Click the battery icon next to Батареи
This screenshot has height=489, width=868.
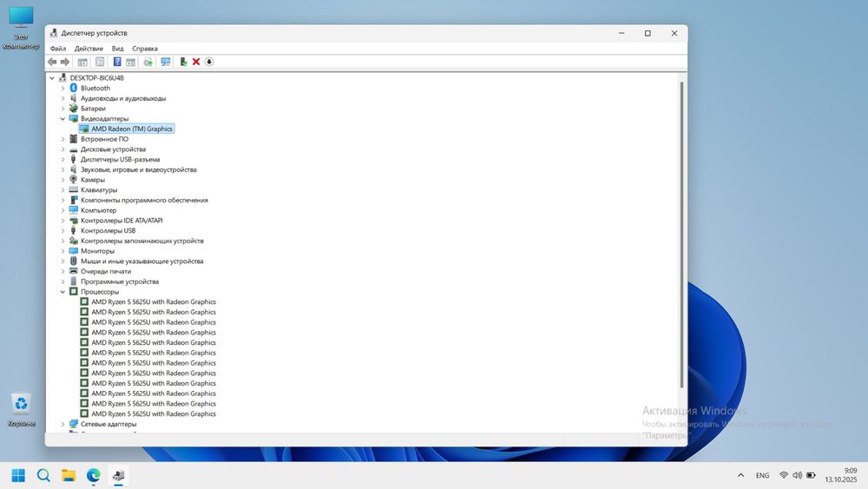click(74, 109)
